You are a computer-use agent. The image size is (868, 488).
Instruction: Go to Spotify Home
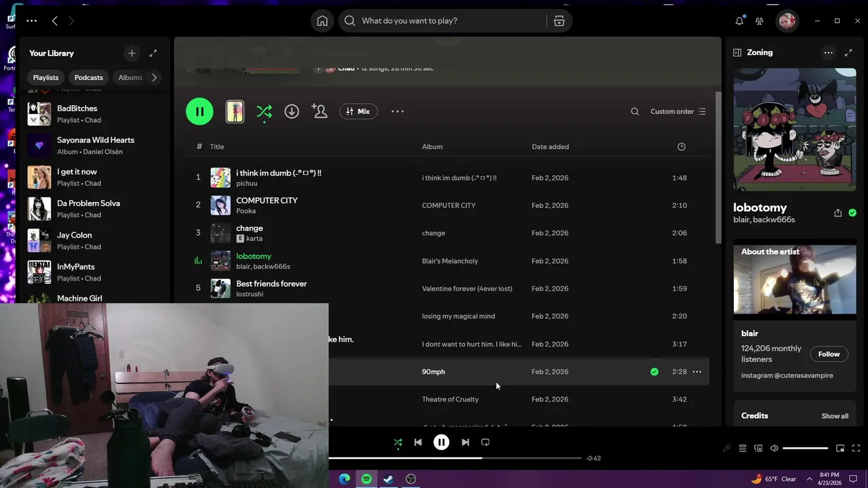pyautogui.click(x=322, y=21)
